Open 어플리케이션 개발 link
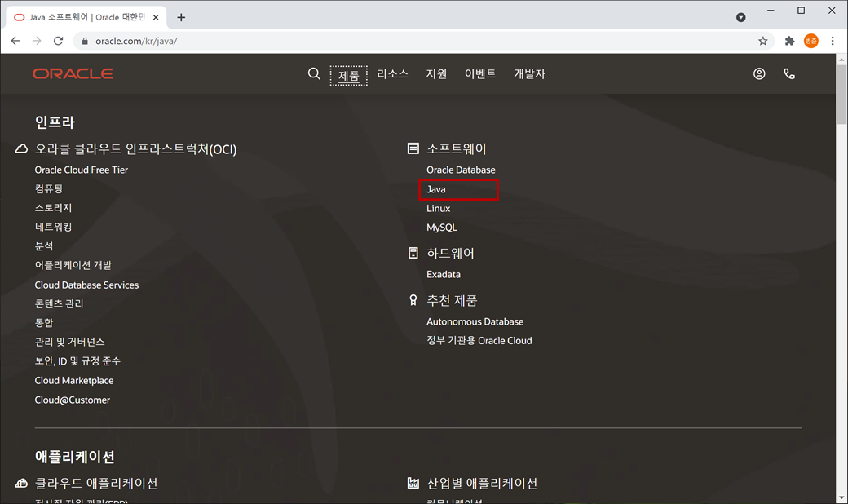 73,265
